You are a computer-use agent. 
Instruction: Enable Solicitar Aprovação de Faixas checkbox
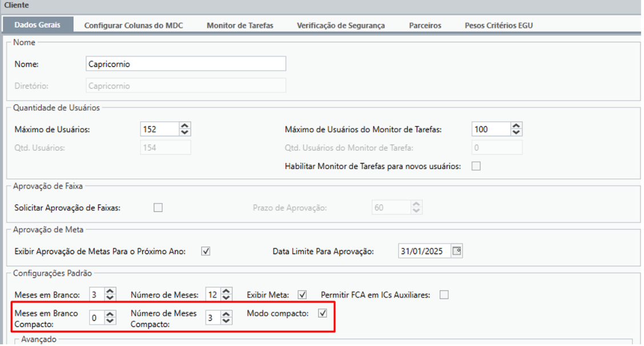pos(158,208)
